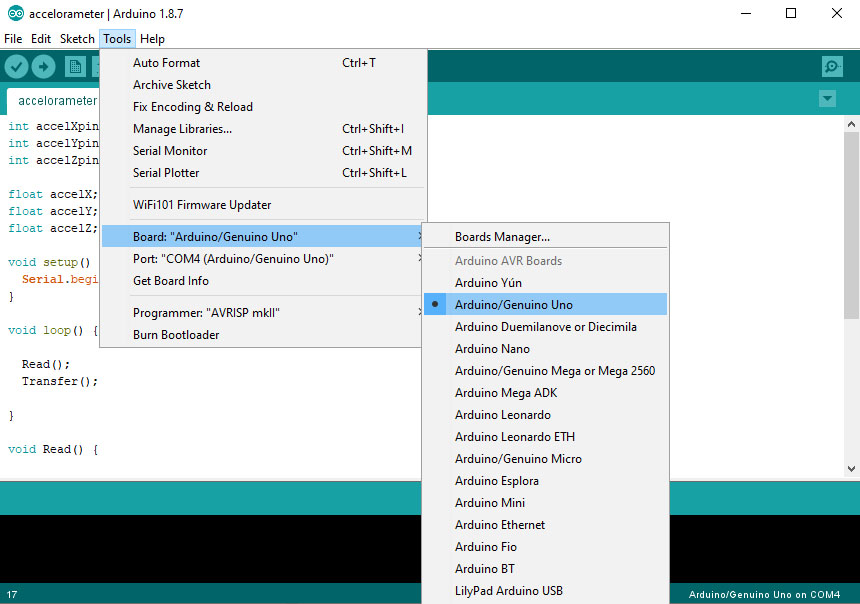The width and height of the screenshot is (860, 604).
Task: Open Serial Monitor via magnifier icon
Action: (x=831, y=66)
